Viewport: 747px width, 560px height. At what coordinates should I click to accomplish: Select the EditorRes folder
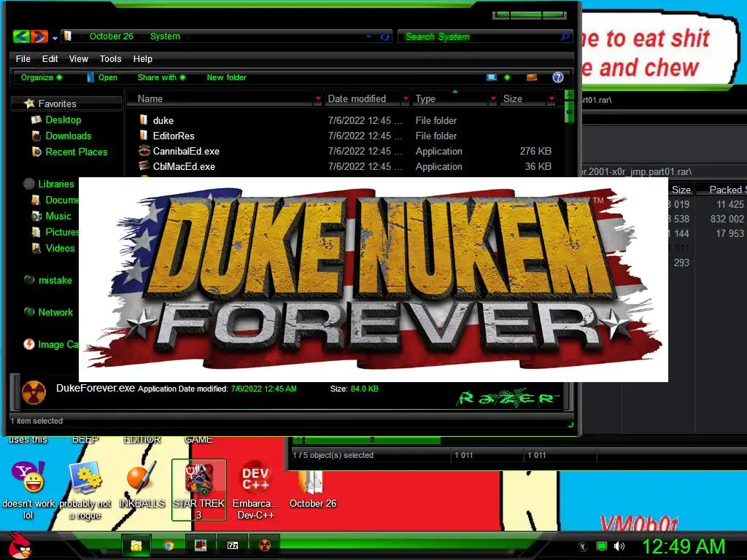click(174, 136)
